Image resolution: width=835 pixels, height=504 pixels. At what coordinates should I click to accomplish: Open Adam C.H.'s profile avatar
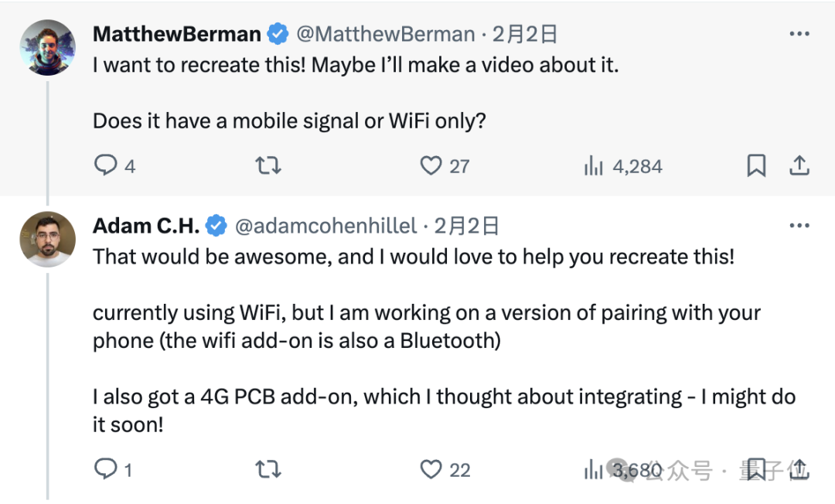coord(47,239)
